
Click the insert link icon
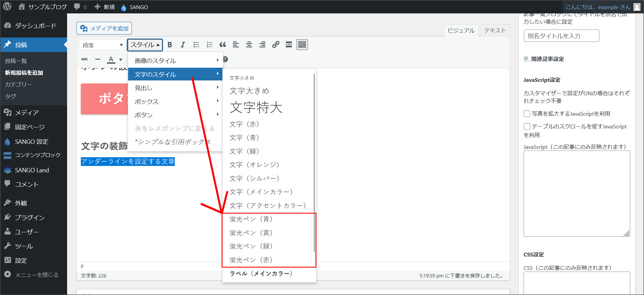coord(276,45)
